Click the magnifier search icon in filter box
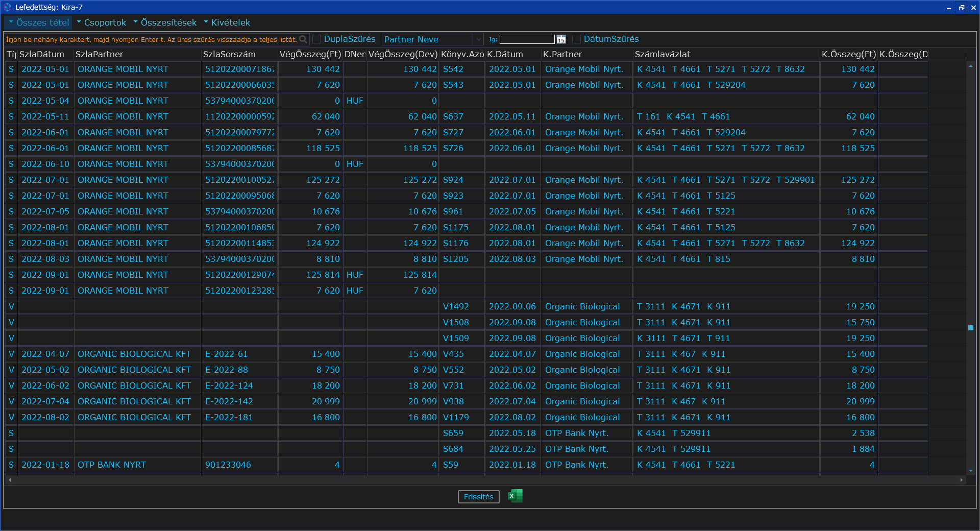Screen dimensions: 980x531 (303, 39)
